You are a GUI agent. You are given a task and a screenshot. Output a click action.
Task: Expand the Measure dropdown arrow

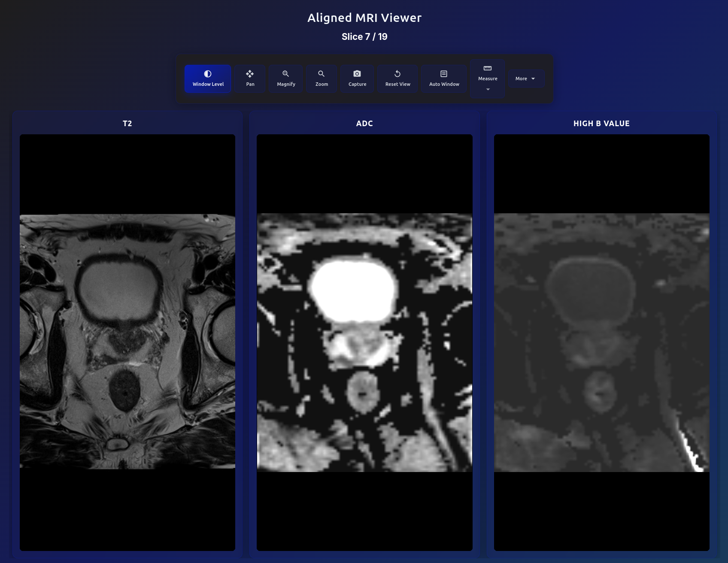point(487,89)
